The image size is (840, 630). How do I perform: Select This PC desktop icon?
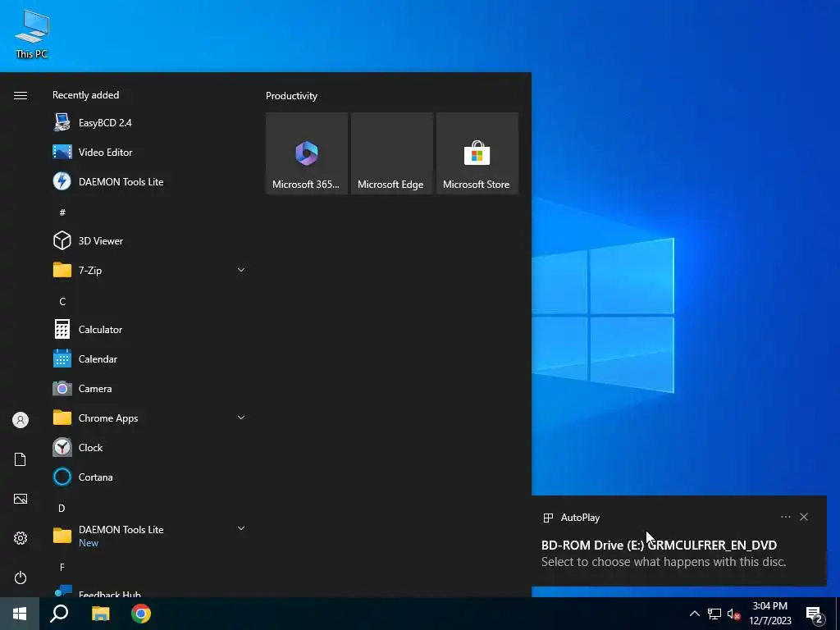click(32, 34)
